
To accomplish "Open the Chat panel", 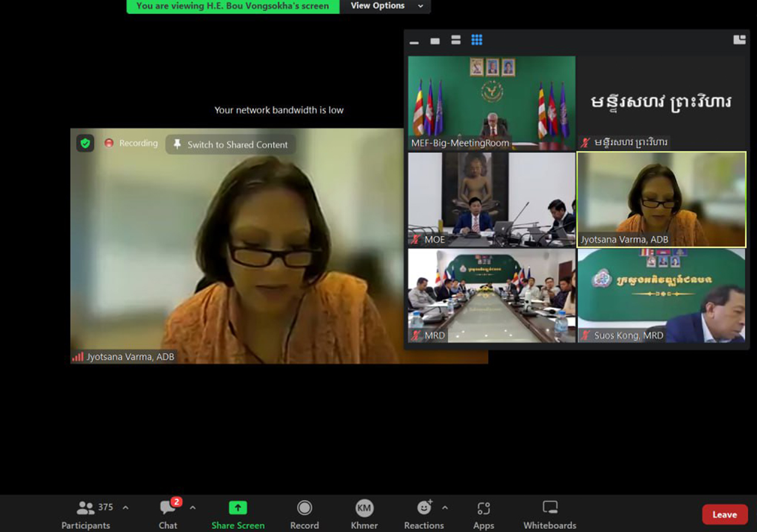I will pos(168,514).
